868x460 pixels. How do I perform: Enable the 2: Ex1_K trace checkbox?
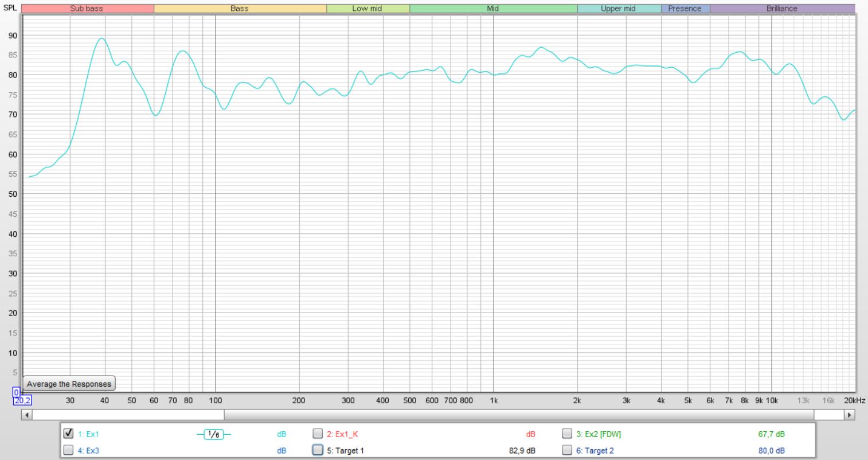pos(318,434)
